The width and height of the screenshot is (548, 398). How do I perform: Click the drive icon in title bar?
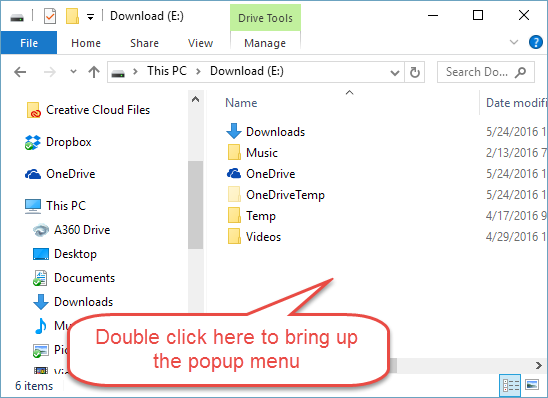click(x=17, y=17)
